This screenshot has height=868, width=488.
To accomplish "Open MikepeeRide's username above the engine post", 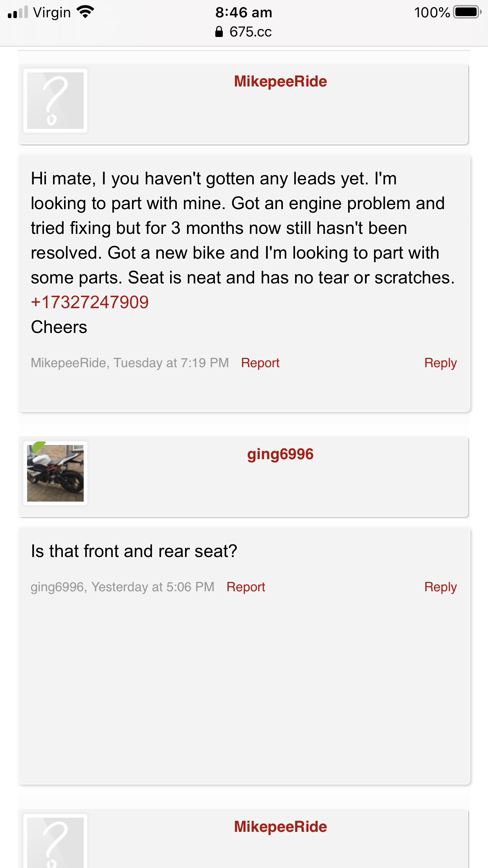I will coord(280,81).
